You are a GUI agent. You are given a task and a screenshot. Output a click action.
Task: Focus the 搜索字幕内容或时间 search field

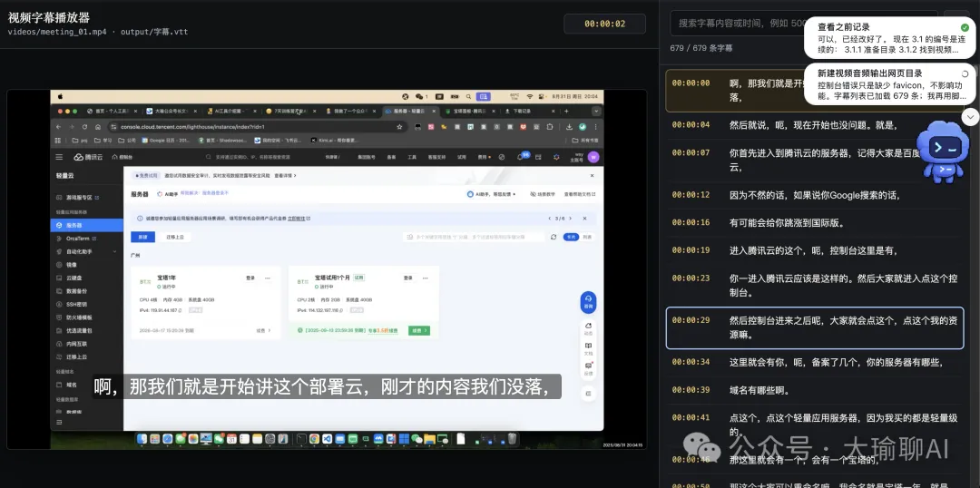pos(804,23)
